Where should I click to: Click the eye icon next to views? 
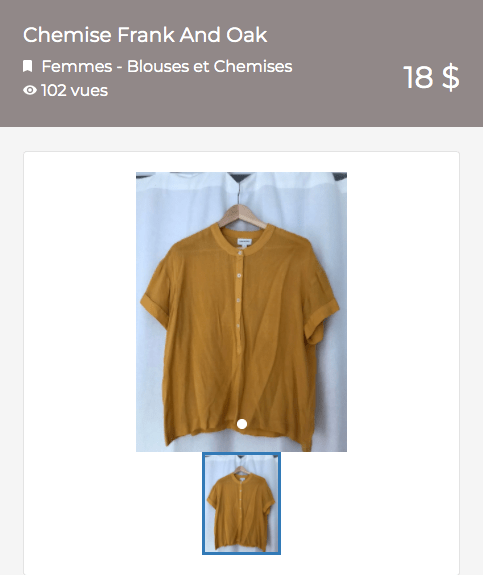coord(30,90)
